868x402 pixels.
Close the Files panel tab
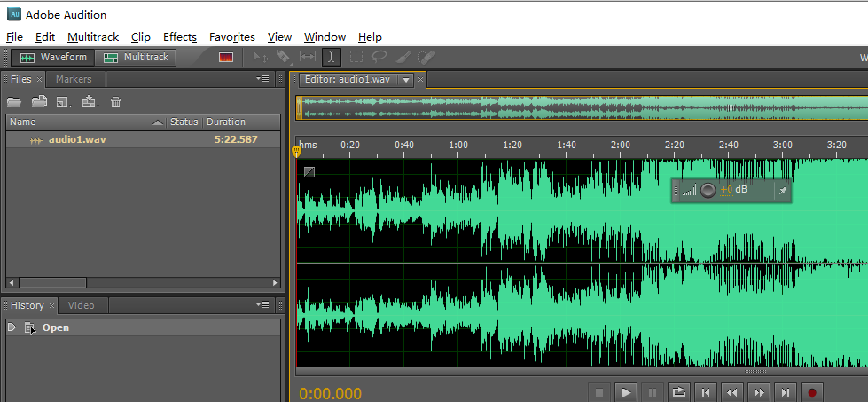(39, 80)
